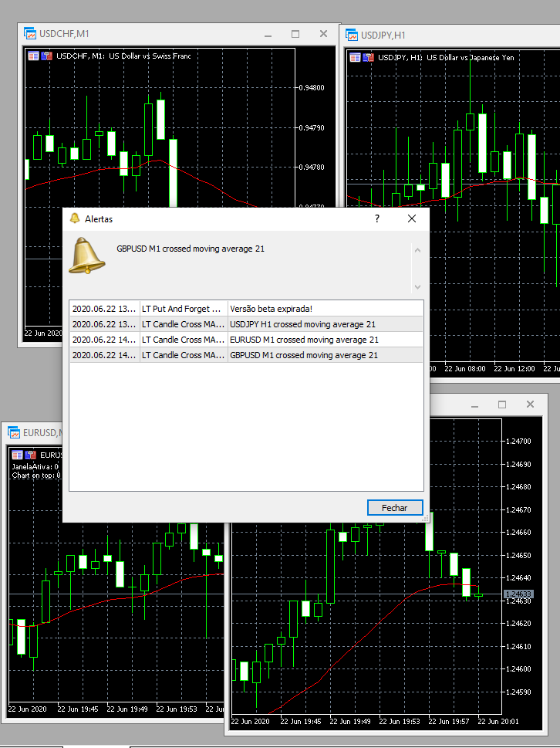
Task: Click the flag-graph icon in USDCHF chart header
Action: click(46, 56)
